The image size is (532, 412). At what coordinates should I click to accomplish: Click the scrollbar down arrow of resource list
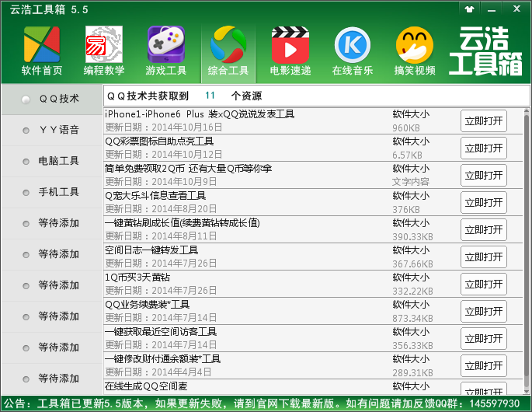tap(527, 391)
